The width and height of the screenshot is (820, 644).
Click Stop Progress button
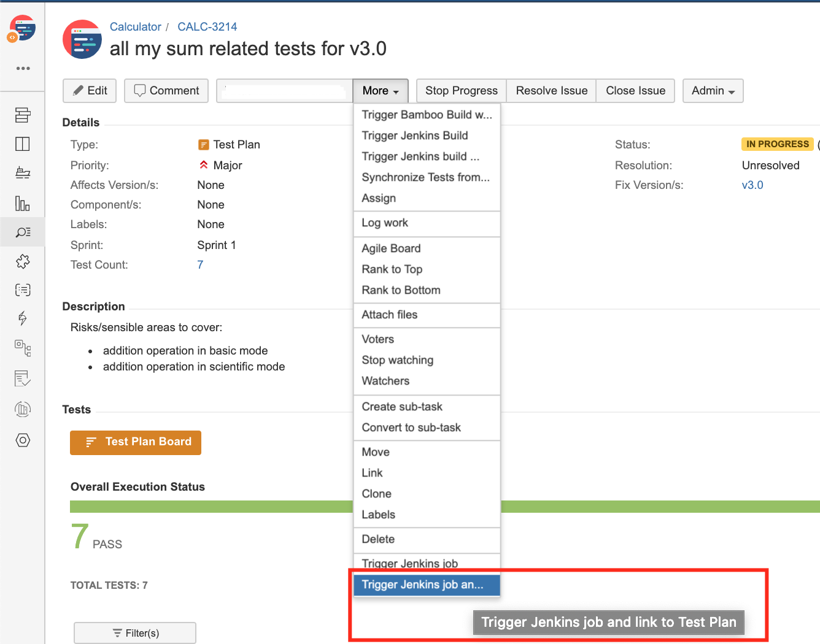(462, 91)
